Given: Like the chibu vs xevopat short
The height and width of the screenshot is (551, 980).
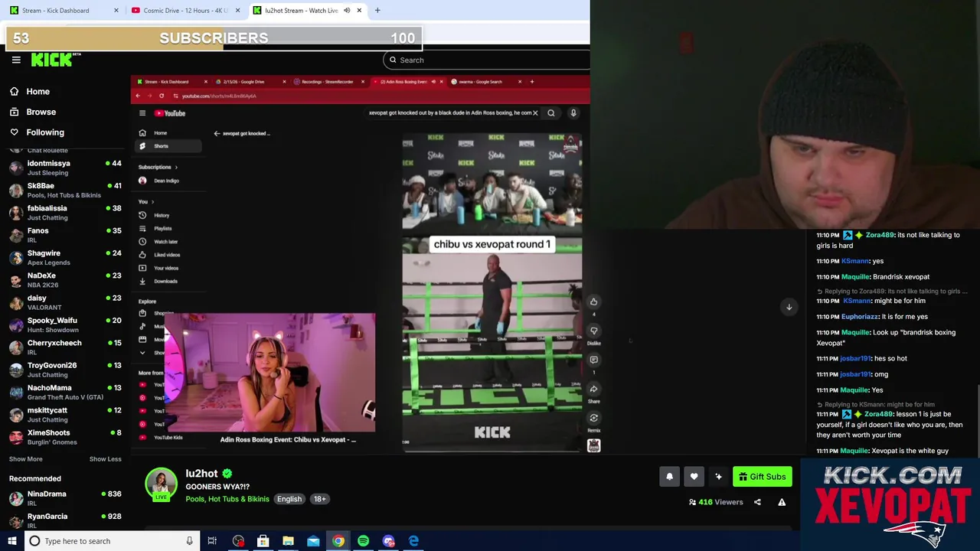Looking at the screenshot, I should (x=593, y=302).
